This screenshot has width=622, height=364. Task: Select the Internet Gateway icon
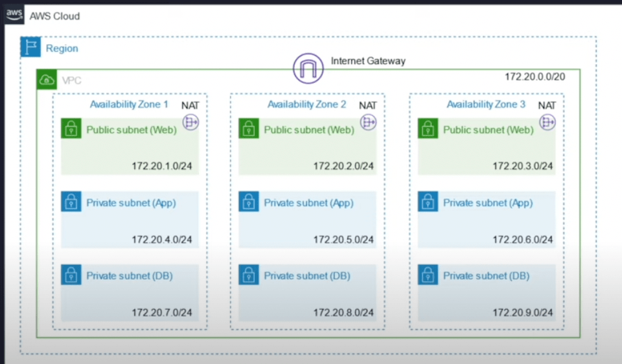pyautogui.click(x=308, y=68)
